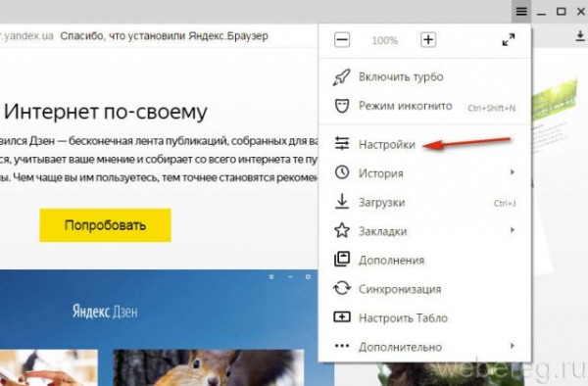Screen dimensions: 588x386
Task: Open Дополнения menu entry
Action: (x=425, y=260)
